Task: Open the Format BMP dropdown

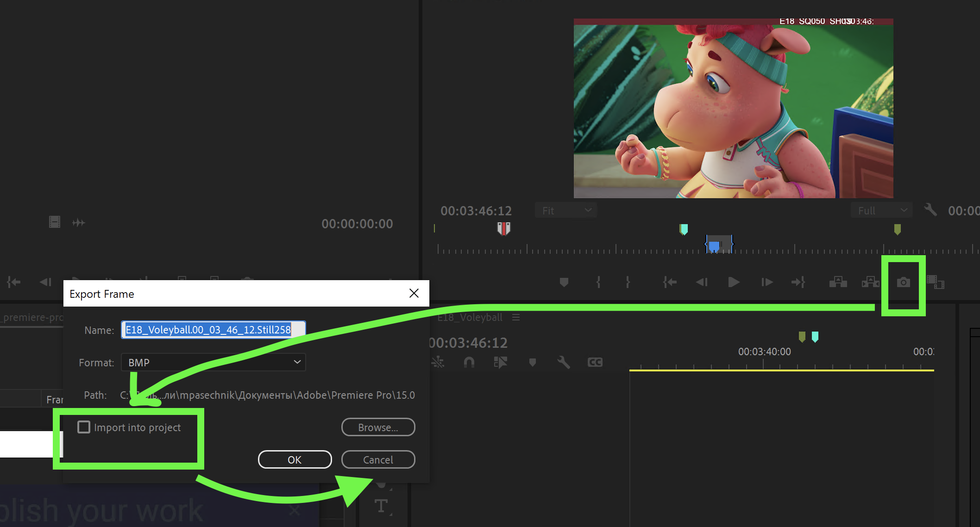Action: tap(214, 362)
